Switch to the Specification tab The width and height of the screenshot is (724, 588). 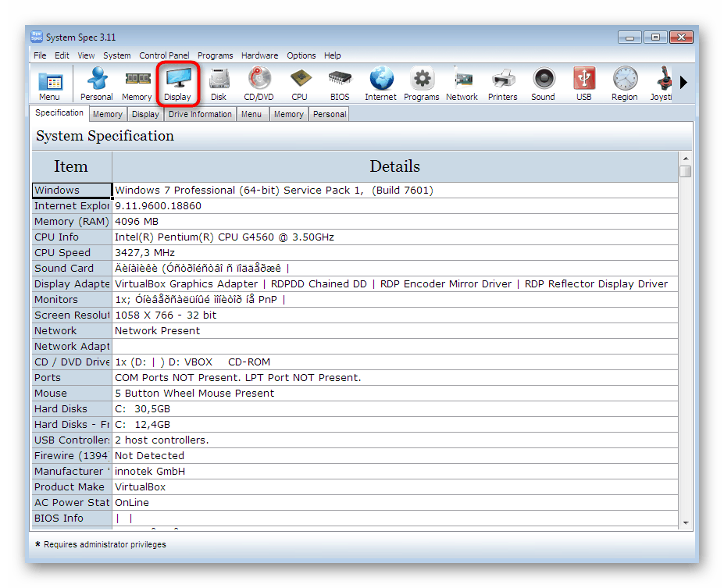59,113
